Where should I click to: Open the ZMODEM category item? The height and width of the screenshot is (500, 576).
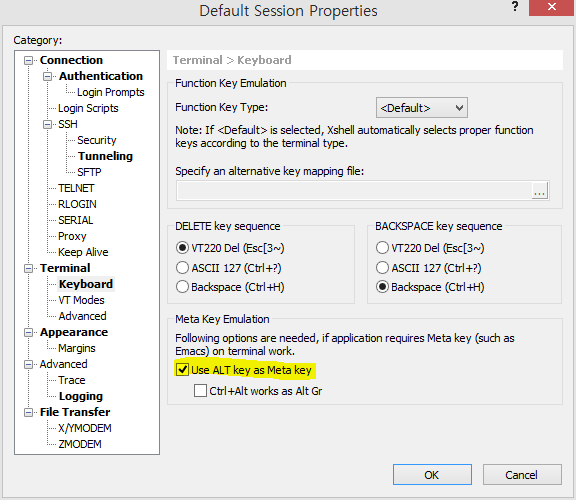pyautogui.click(x=80, y=444)
